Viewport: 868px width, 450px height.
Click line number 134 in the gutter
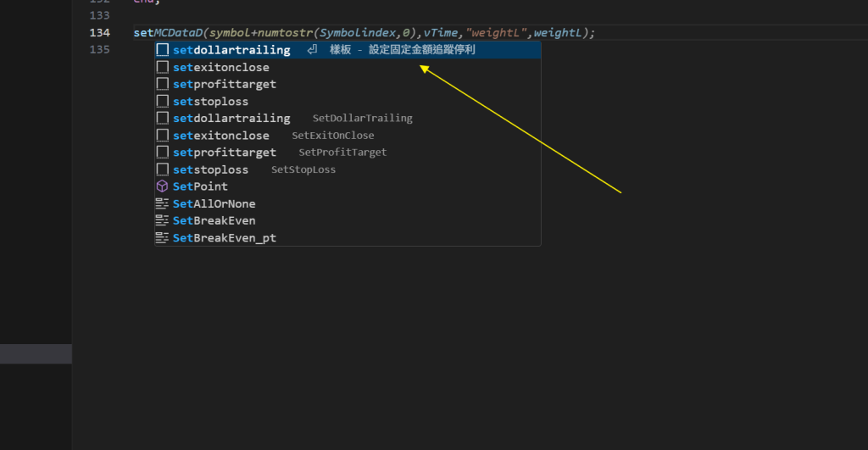[99, 32]
